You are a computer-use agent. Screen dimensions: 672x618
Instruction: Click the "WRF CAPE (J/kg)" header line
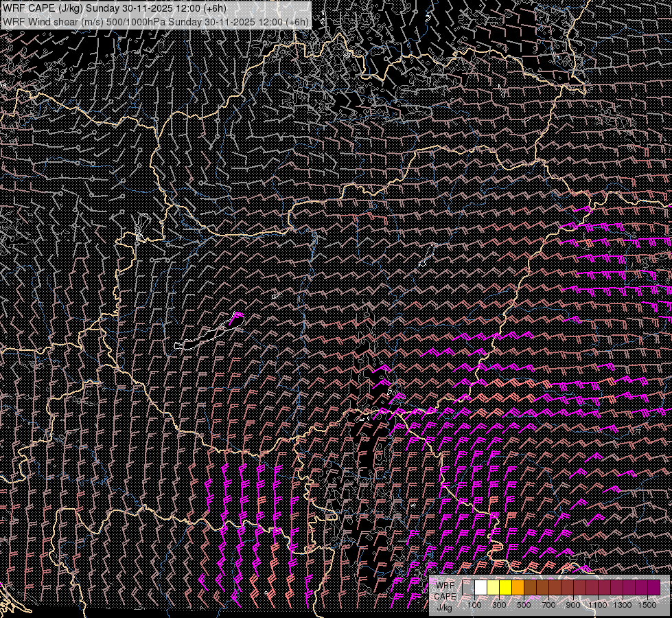[114, 8]
